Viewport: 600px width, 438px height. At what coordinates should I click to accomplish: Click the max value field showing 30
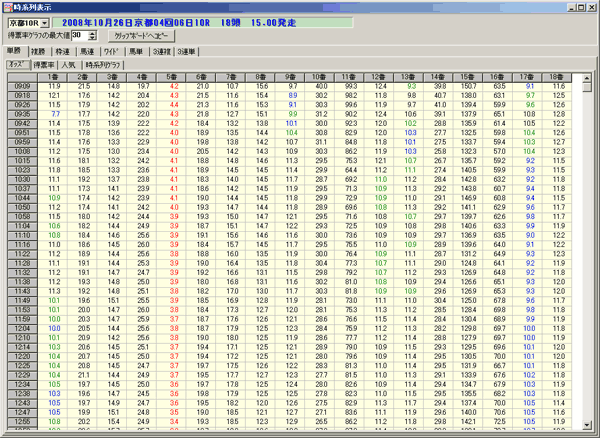(80, 36)
